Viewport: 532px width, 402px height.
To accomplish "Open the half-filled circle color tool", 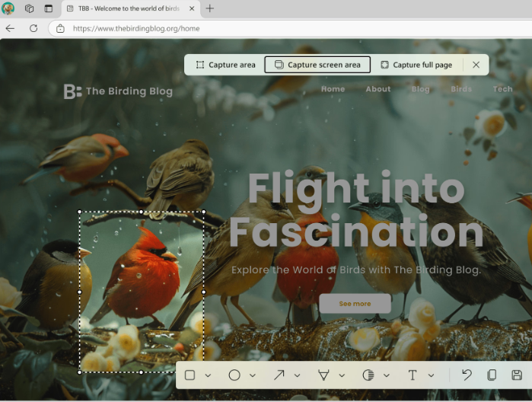I will (368, 375).
